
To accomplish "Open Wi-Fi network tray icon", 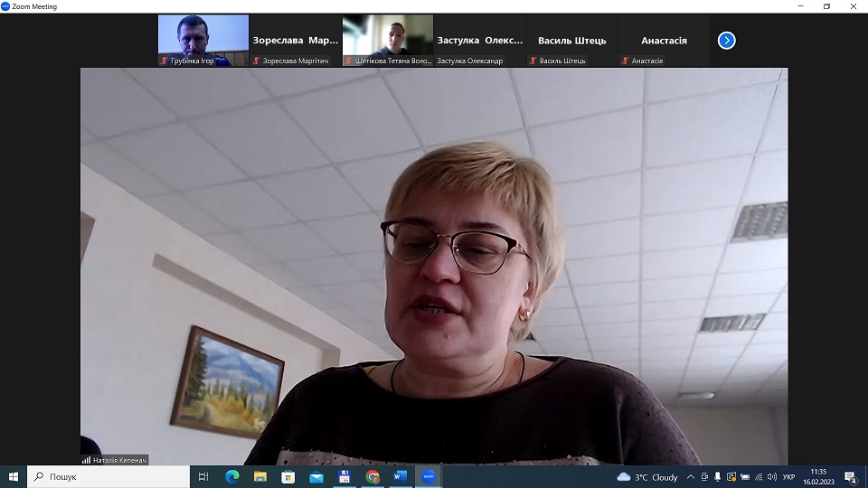I will pyautogui.click(x=759, y=477).
